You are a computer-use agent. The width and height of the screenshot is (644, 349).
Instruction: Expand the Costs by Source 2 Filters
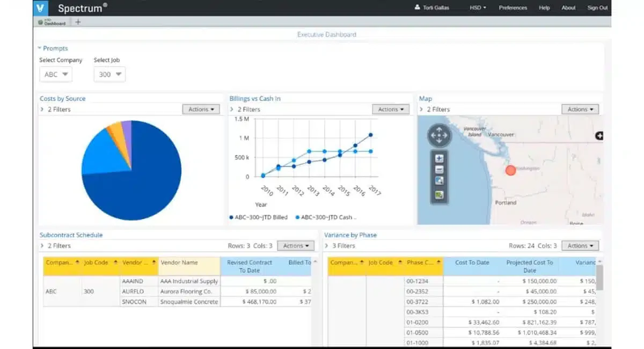[x=55, y=109]
